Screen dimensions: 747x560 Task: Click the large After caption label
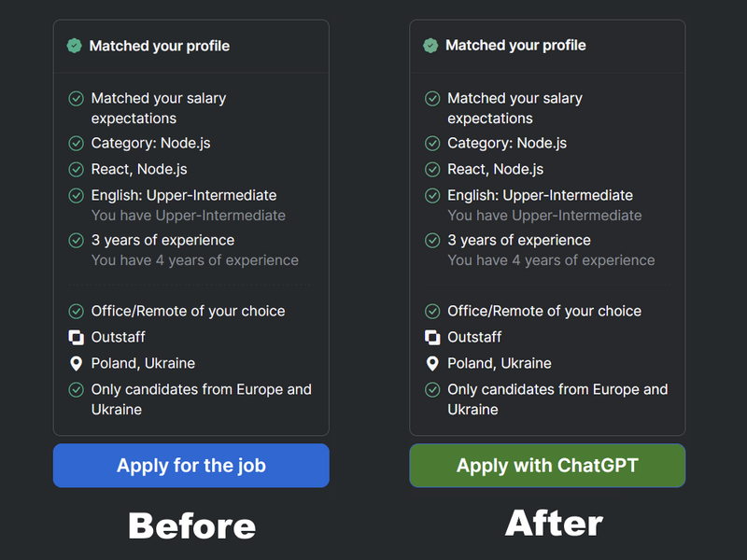pos(554,523)
